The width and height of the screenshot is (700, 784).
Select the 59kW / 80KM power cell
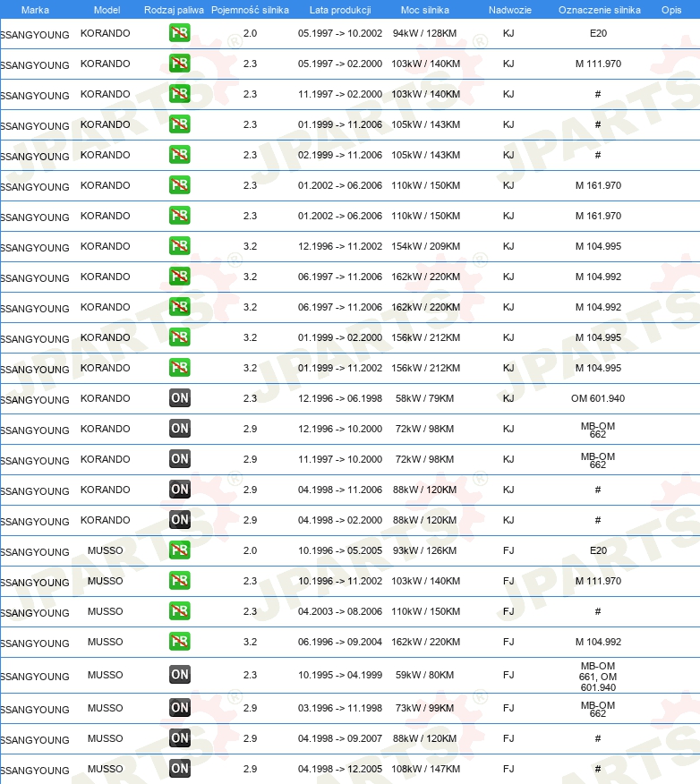tap(424, 675)
